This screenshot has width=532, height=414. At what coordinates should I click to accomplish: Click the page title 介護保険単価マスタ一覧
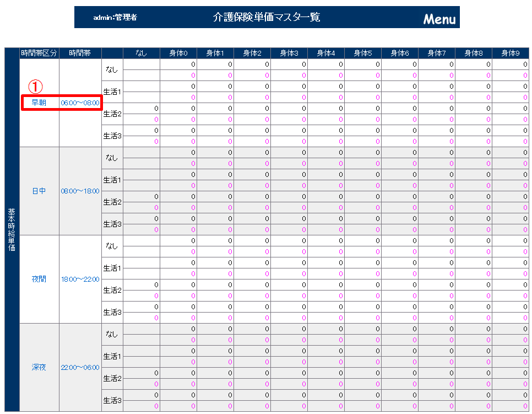(267, 17)
